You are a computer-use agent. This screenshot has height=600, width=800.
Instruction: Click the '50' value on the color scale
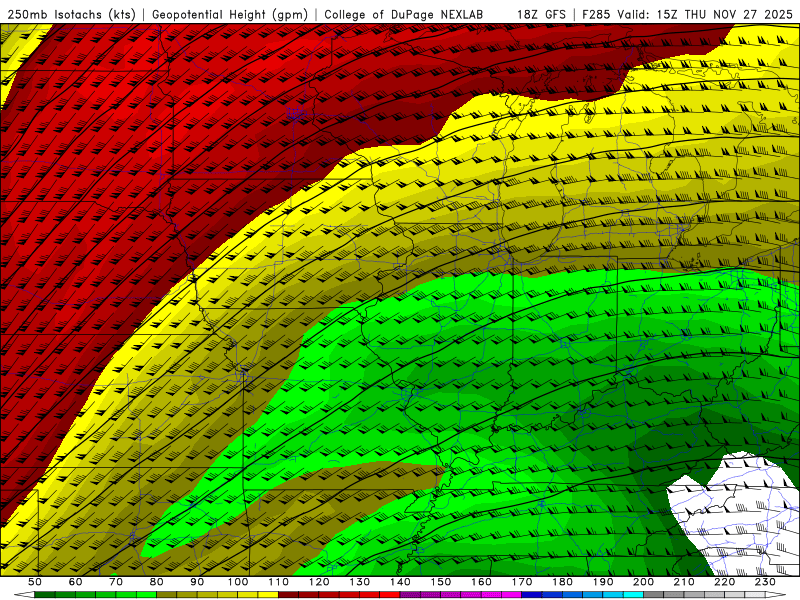coord(35,582)
